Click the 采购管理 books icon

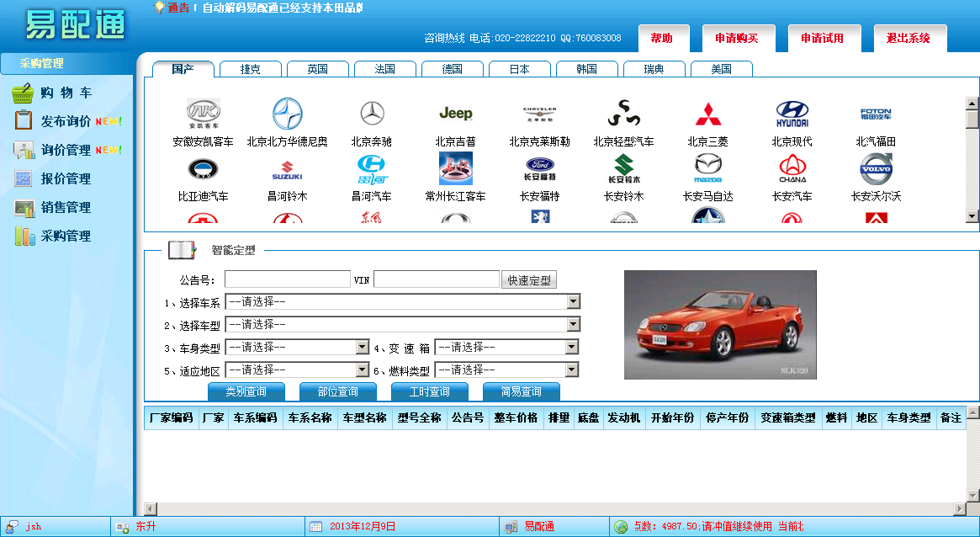click(24, 237)
